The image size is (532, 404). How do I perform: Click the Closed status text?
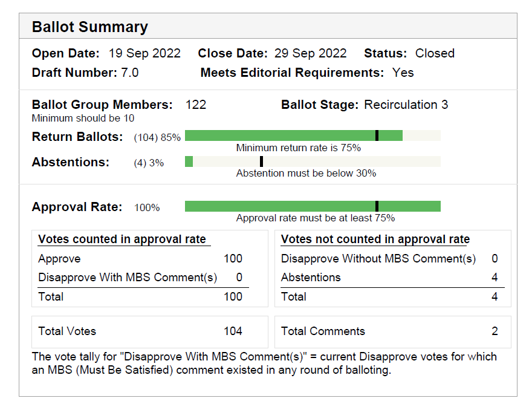435,53
